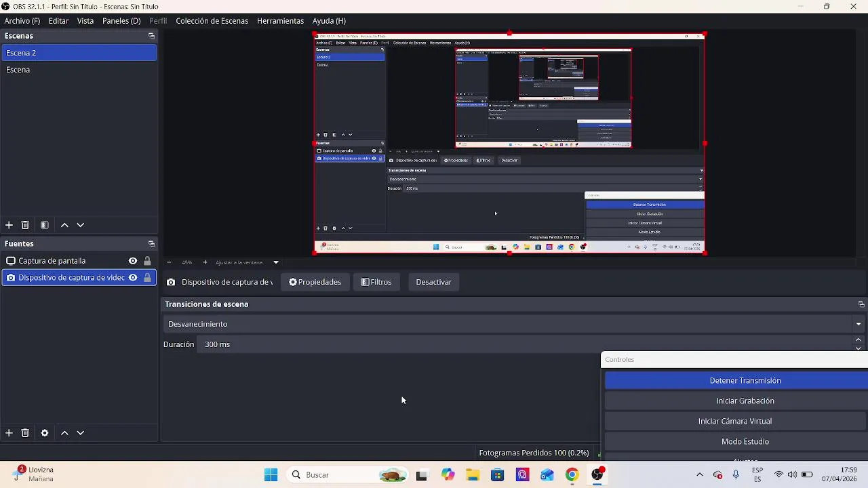Viewport: 868px width, 488px height.
Task: Open the Herramientas menu
Action: pyautogui.click(x=280, y=21)
